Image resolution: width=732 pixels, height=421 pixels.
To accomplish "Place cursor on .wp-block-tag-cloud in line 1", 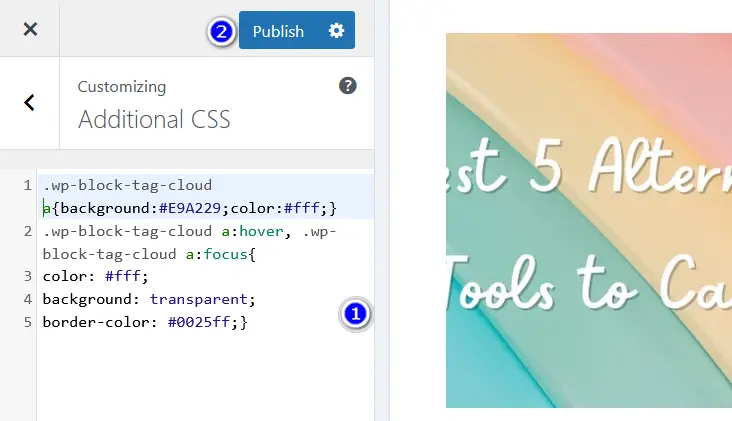I will pyautogui.click(x=127, y=185).
